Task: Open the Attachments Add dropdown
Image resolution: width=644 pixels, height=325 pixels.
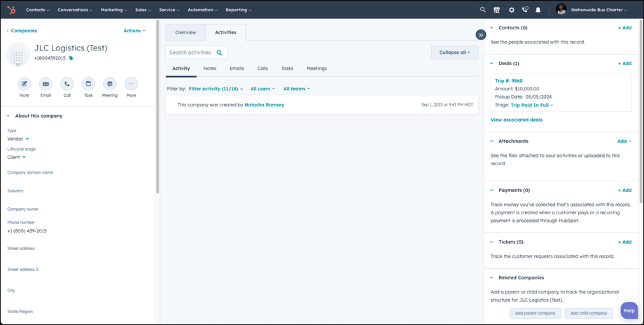Action: [624, 141]
